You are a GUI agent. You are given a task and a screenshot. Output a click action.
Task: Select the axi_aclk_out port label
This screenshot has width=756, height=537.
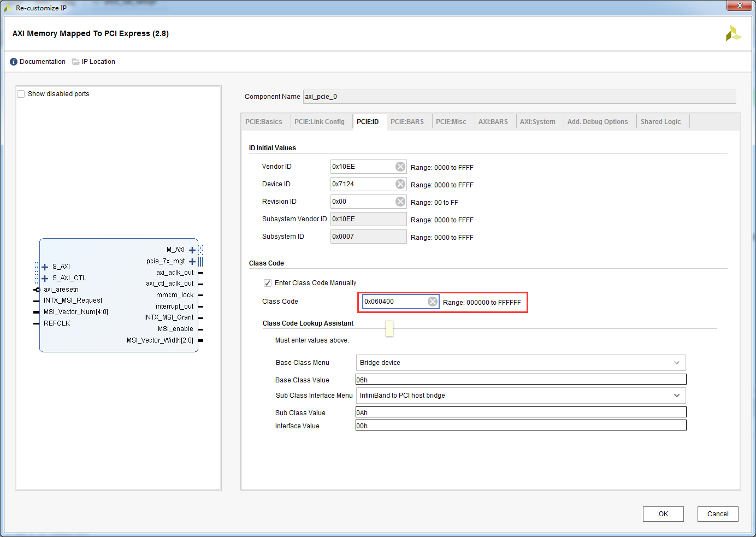(x=175, y=273)
